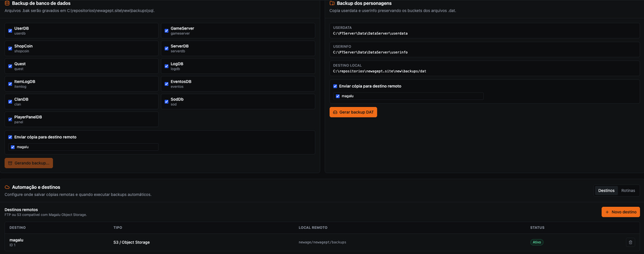
Task: Add a new destination with Novo destino
Action: tap(621, 212)
